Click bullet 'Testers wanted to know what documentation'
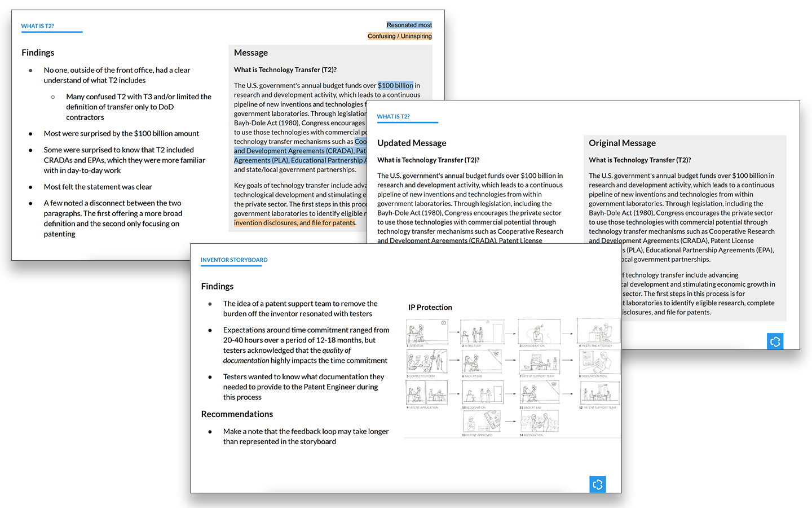Screen dimensions: 812x508 tap(303, 387)
